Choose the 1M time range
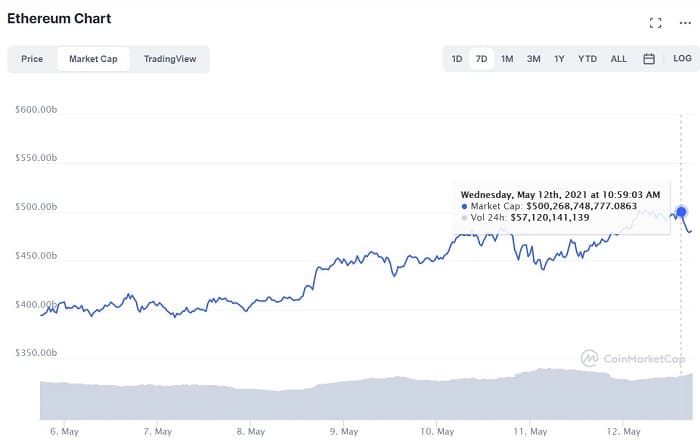Image resolution: width=700 pixels, height=440 pixels. coord(507,59)
